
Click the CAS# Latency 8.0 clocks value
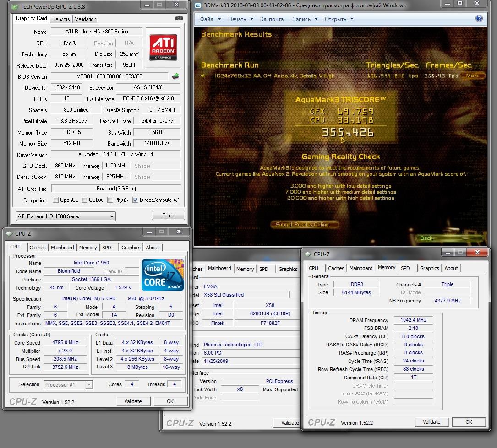pyautogui.click(x=413, y=336)
